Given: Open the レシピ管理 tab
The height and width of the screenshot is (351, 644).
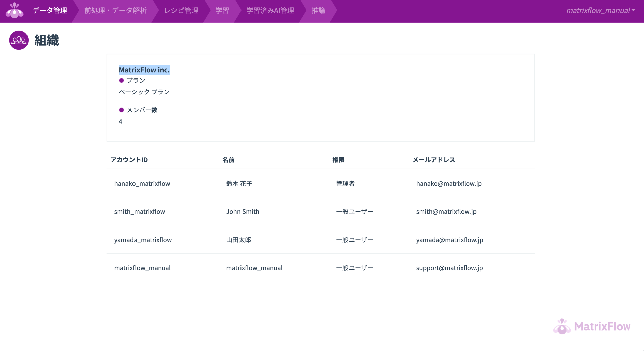Looking at the screenshot, I should pyautogui.click(x=181, y=11).
